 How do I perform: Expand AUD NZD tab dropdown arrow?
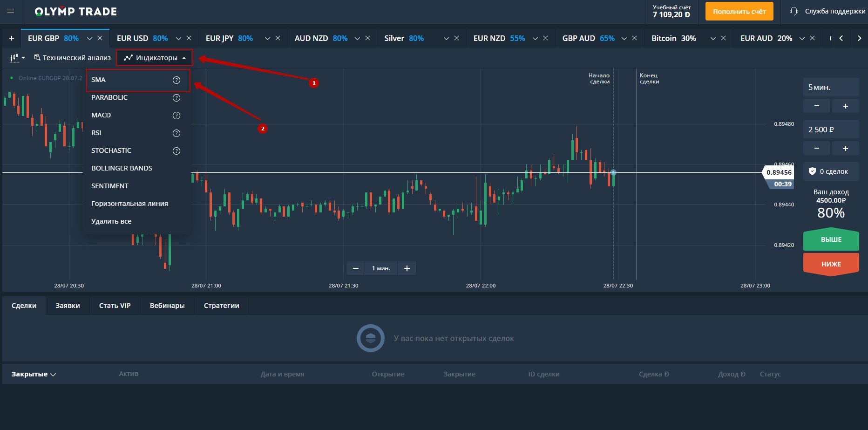coord(357,39)
